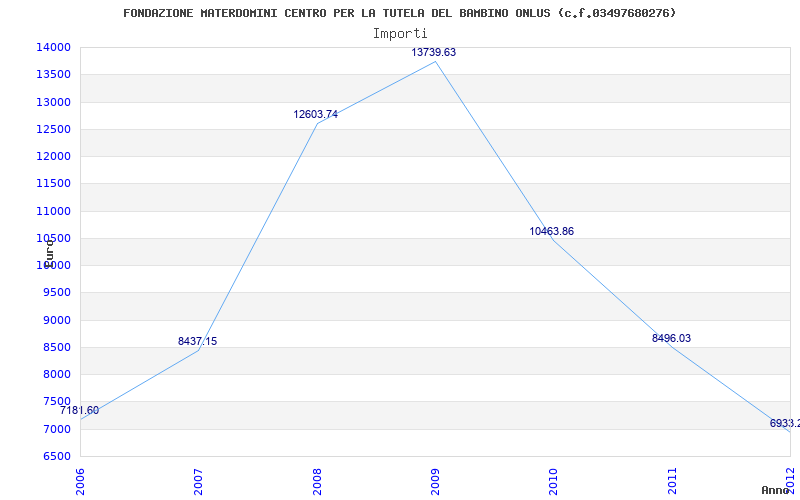This screenshot has width=800, height=500.
Task: Click the 14000 y-axis label
Action: click(x=53, y=47)
